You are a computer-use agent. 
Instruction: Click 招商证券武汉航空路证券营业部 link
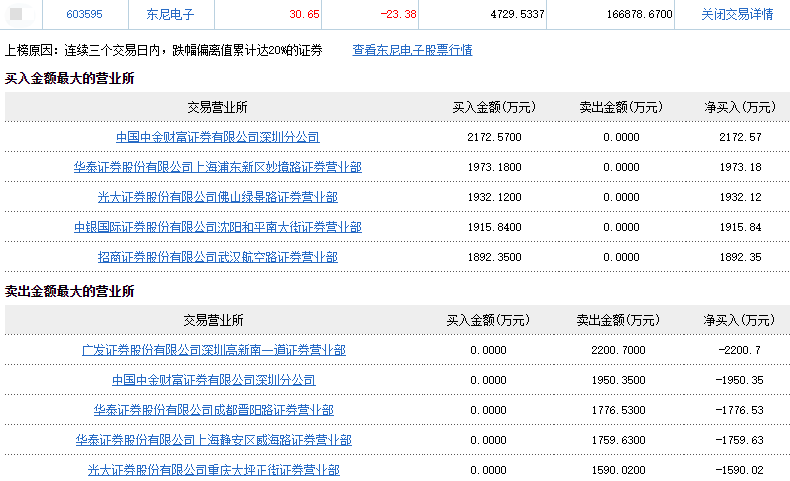(217, 257)
